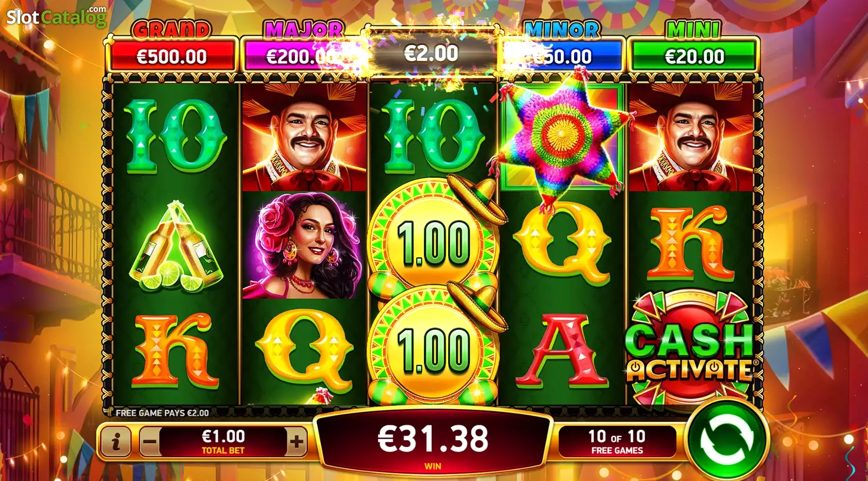
Task: Click the €31.38 win display
Action: 433,440
